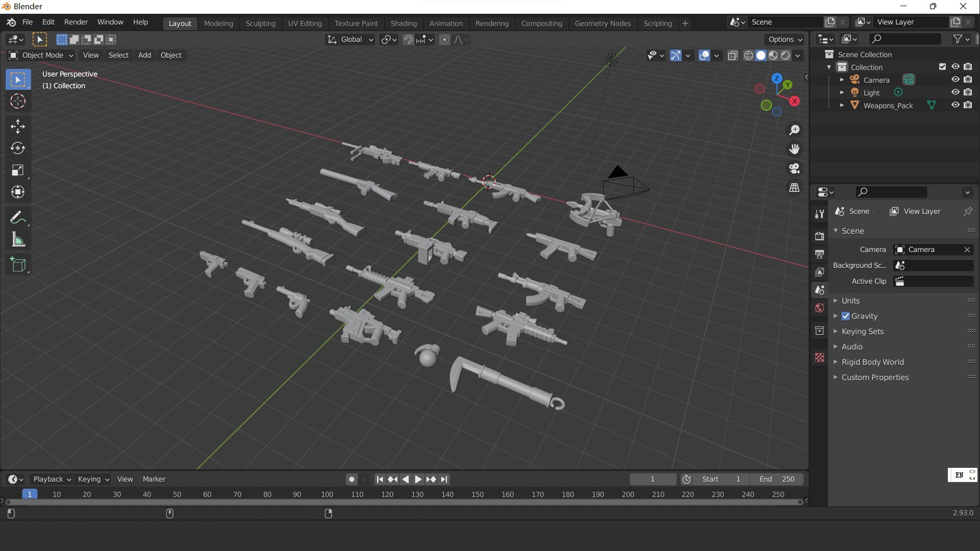Toggle auto keying record button
The width and height of the screenshot is (980, 551).
pos(351,479)
